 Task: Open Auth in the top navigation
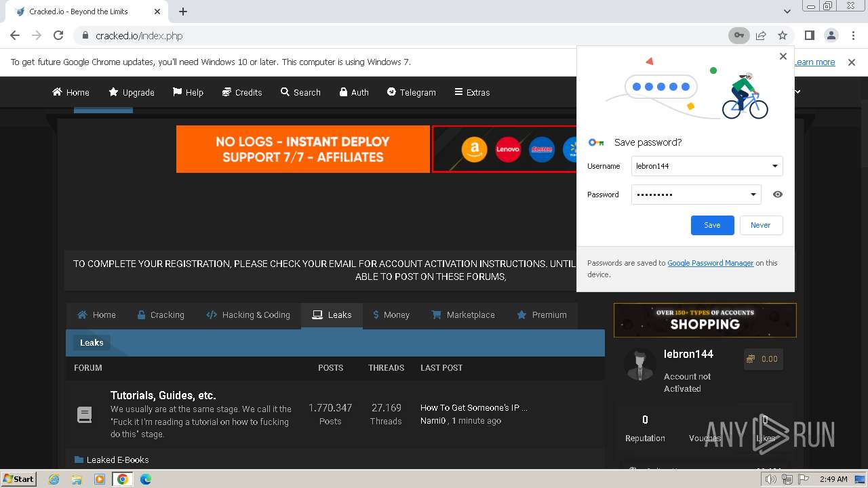(x=354, y=92)
